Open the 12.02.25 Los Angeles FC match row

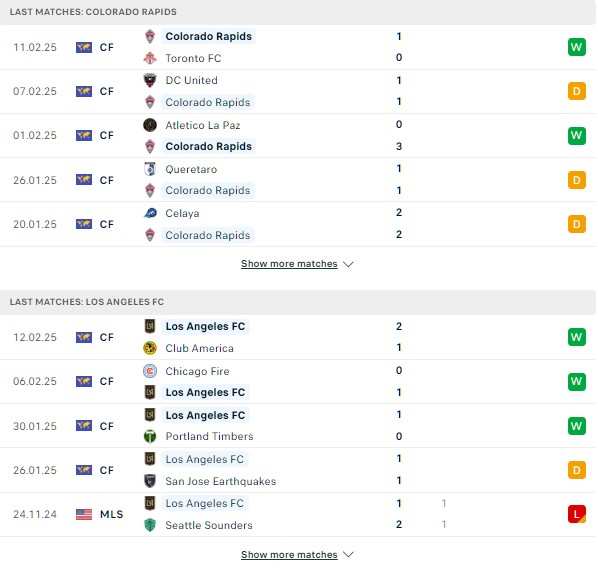298,337
